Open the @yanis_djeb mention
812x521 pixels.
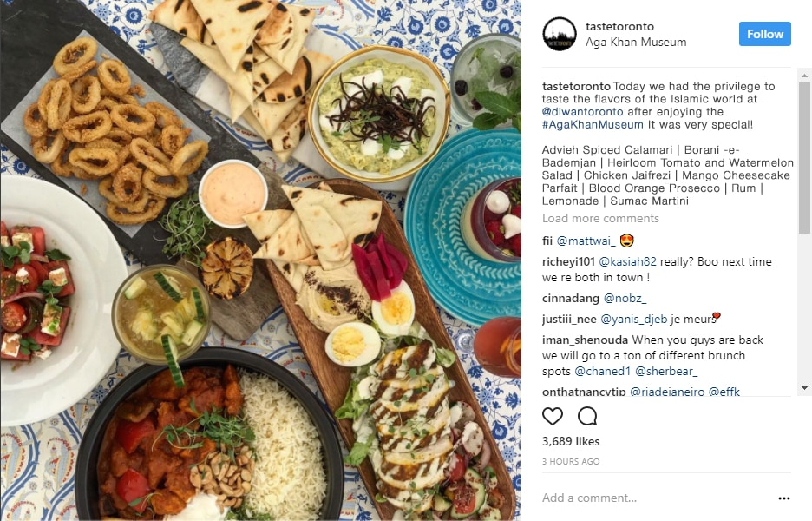tap(634, 320)
